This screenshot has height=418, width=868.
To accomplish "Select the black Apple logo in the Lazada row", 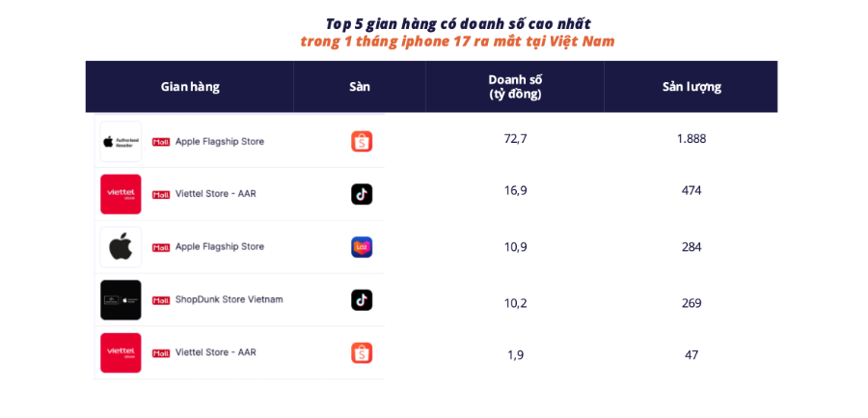I will click(121, 247).
